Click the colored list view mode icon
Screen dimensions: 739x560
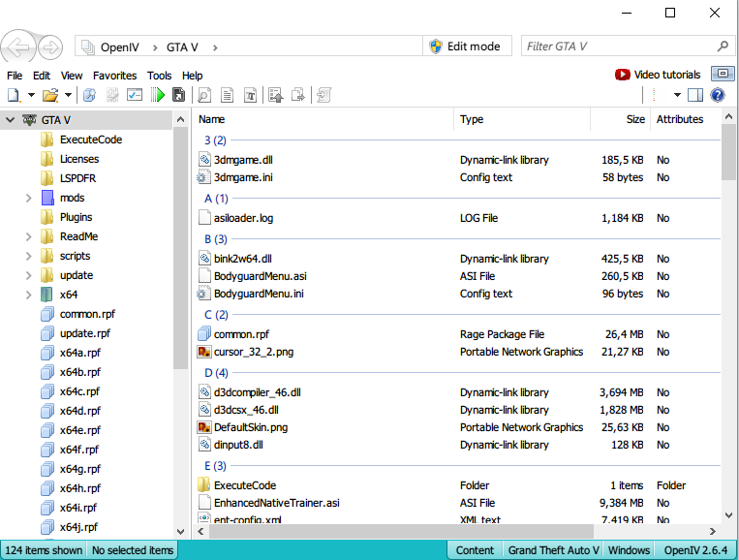pos(655,95)
